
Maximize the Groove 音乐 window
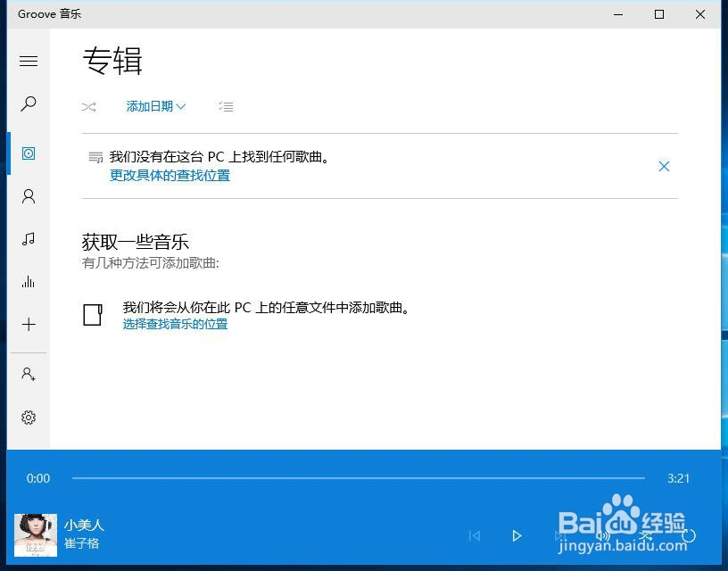tap(658, 14)
